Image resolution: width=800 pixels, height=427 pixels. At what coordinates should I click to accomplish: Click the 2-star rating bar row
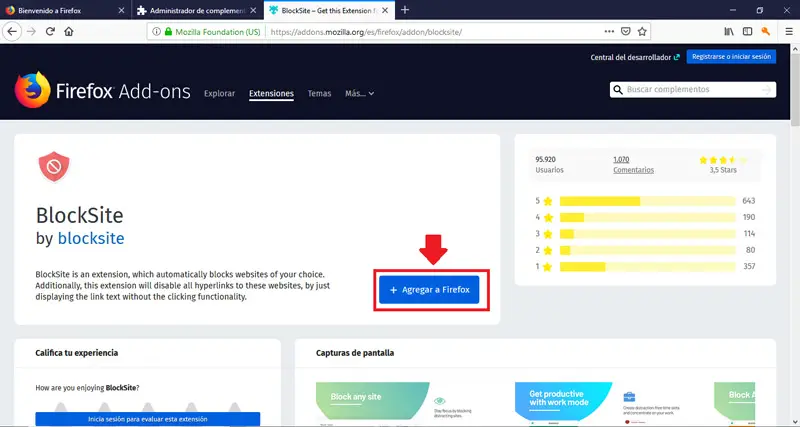[645, 250]
